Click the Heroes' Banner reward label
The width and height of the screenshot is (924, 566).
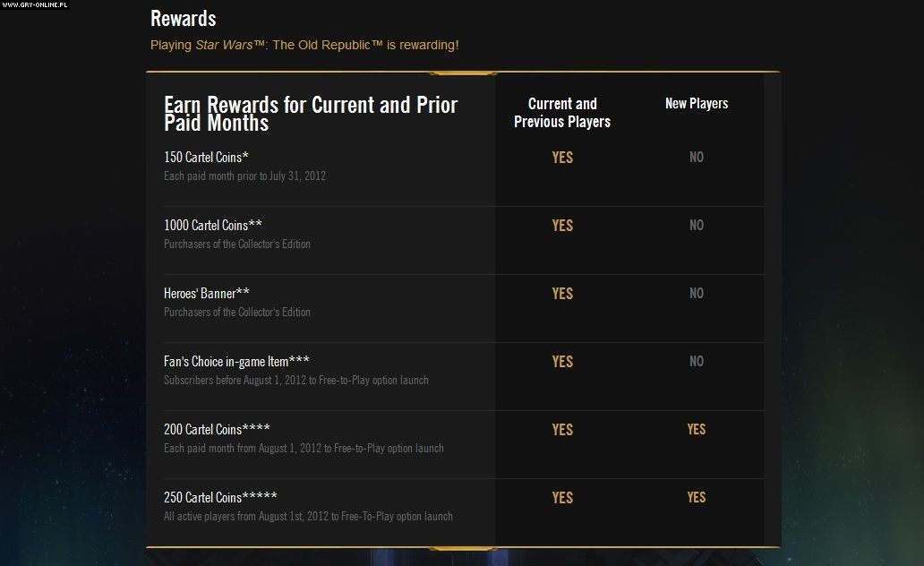tap(207, 294)
